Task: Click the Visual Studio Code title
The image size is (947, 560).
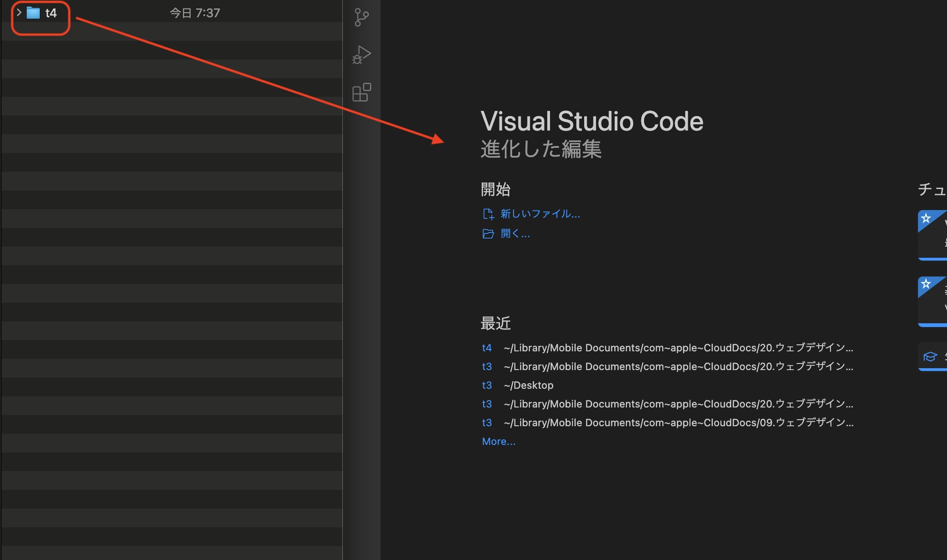Action: click(592, 121)
